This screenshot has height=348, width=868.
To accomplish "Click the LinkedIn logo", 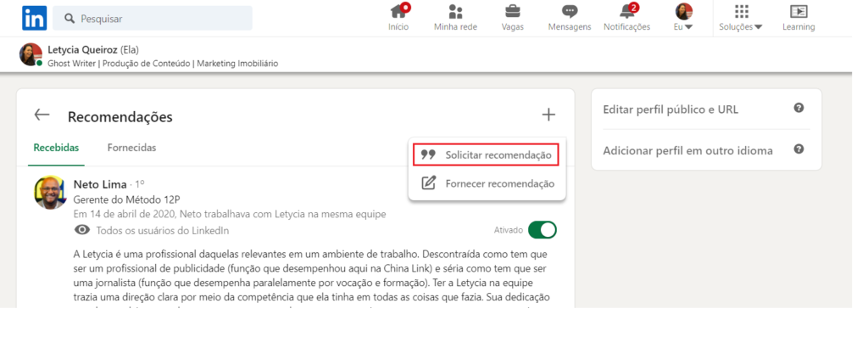I will 34,19.
